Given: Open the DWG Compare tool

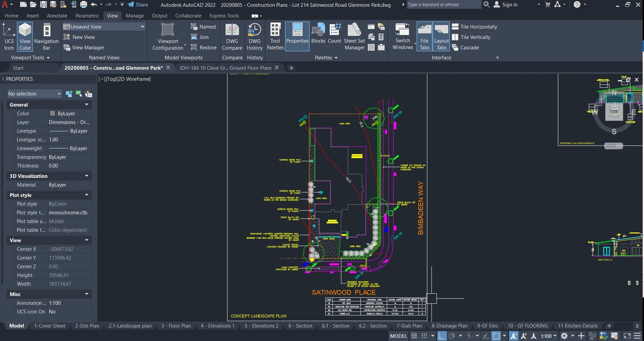Looking at the screenshot, I should (x=232, y=37).
